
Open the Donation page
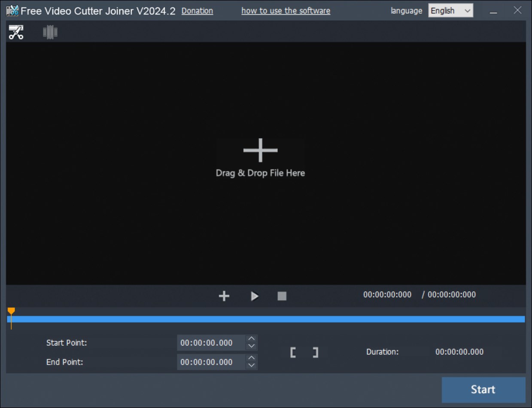pos(197,11)
